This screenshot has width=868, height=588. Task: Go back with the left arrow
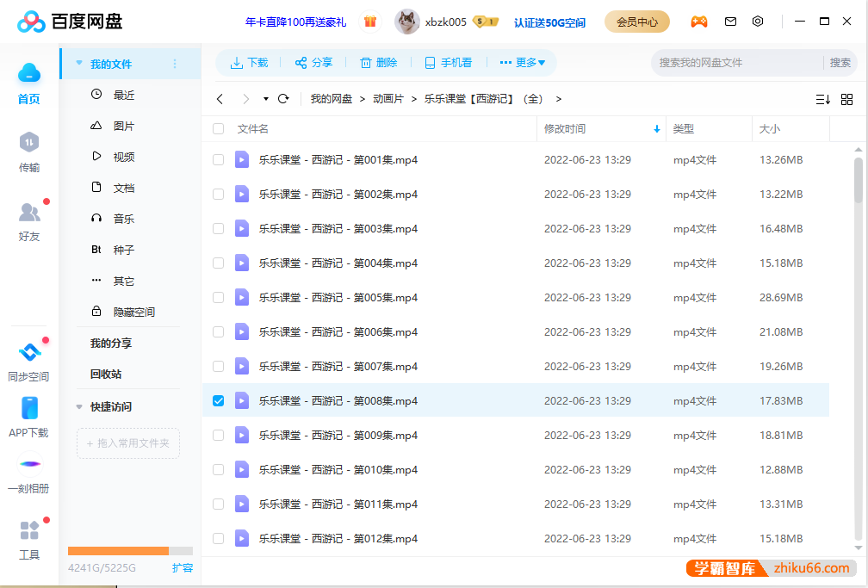(x=220, y=99)
